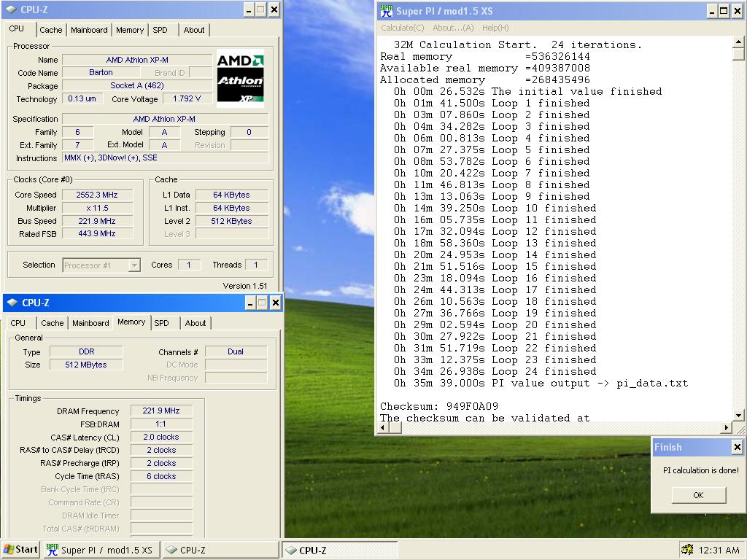This screenshot has height=560, width=747.
Task: Click Version 1.51 text in CPU-Z
Action: (245, 286)
